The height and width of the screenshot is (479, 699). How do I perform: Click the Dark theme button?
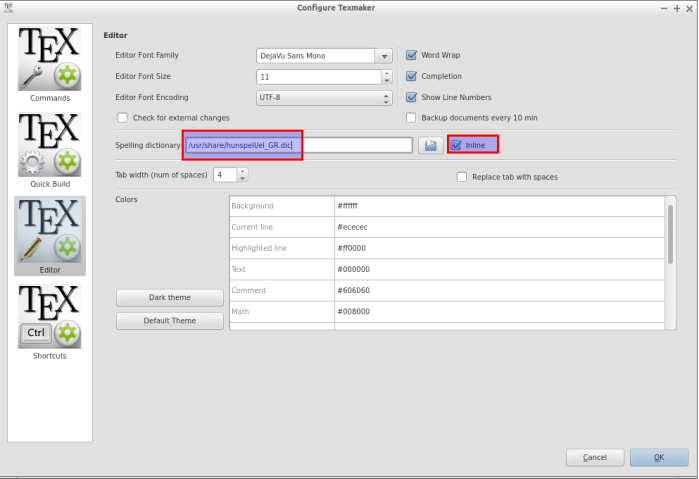pyautogui.click(x=170, y=298)
